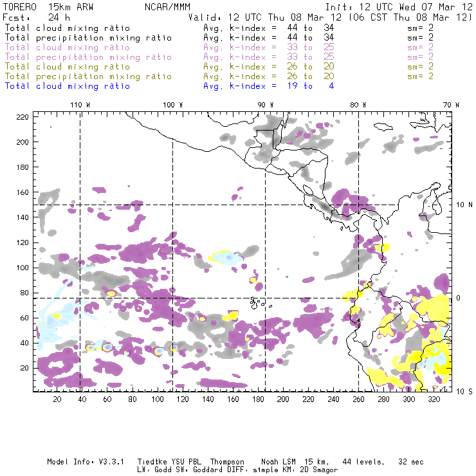Viewport: 476px width, 476px height.
Task: Click '320' on the horizontal axis
Action: pos(434,399)
